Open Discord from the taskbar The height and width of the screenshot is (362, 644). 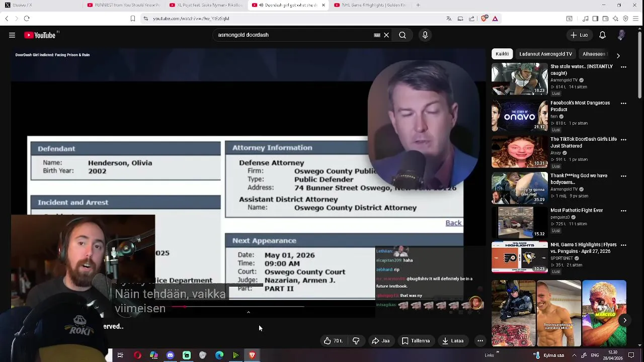pos(170,355)
